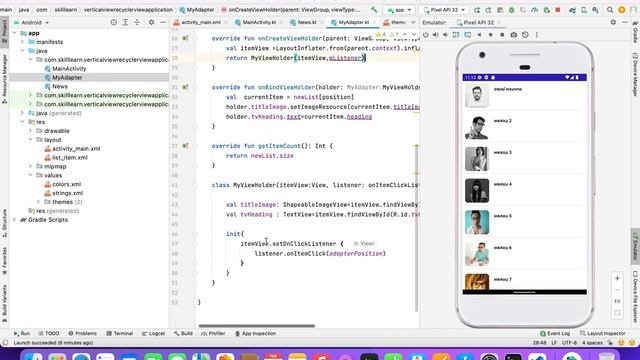640x360 pixels.
Task: Click the emulator rotate right icon
Action: click(x=467, y=35)
